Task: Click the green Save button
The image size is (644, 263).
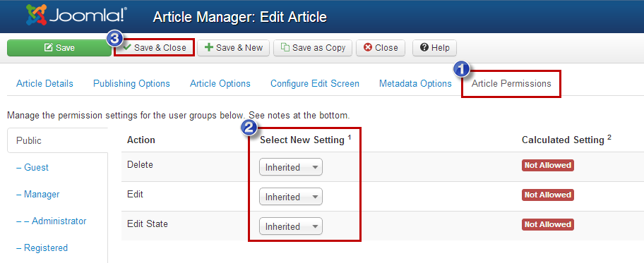Action: click(59, 48)
